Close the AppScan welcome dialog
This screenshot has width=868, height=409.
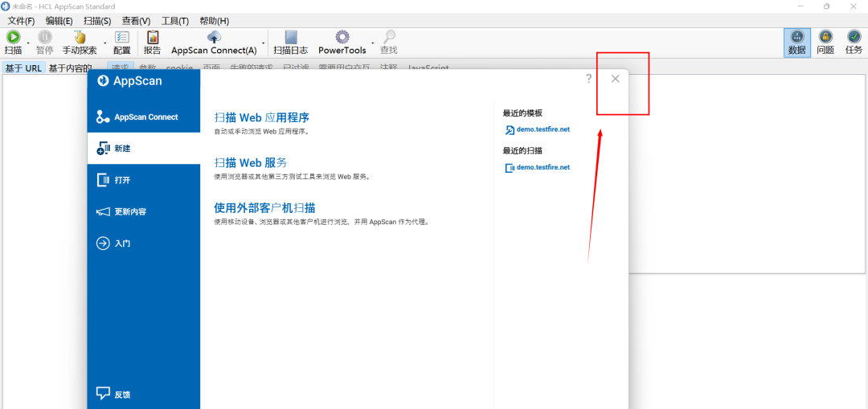tap(615, 79)
